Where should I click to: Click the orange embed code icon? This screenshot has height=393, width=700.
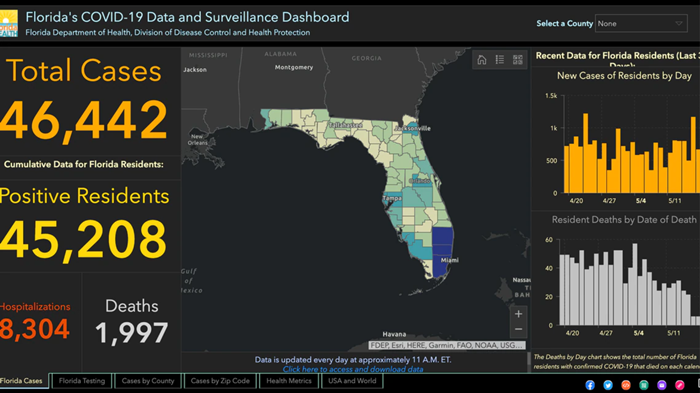click(626, 385)
